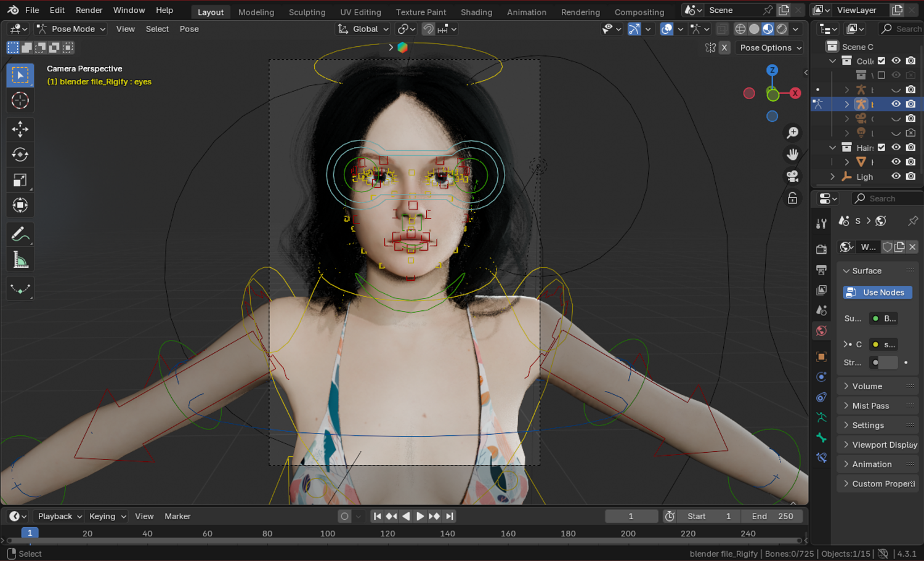The width and height of the screenshot is (924, 561).
Task: Open the Bone Constraints properties tab
Action: pyautogui.click(x=821, y=458)
